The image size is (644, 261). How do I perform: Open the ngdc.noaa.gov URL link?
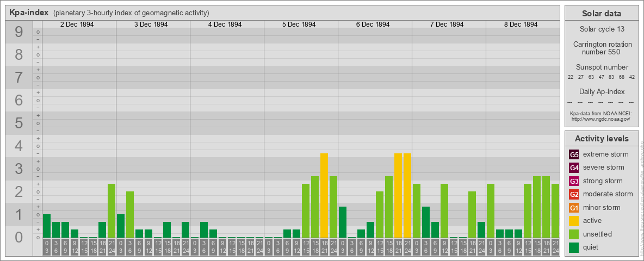pyautogui.click(x=600, y=119)
